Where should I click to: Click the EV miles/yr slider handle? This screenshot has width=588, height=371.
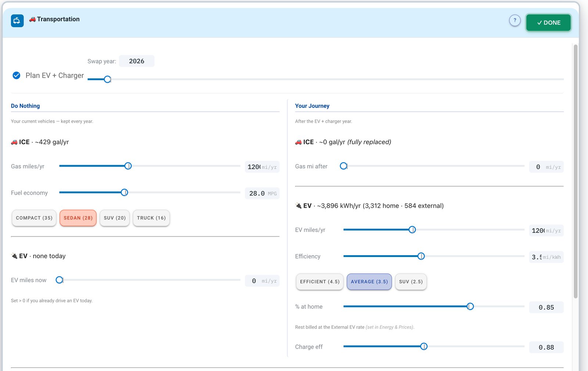412,229
